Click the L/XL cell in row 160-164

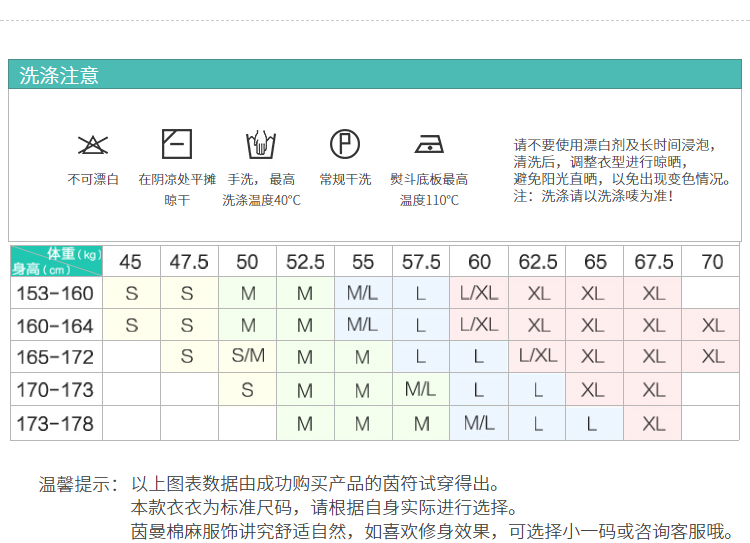479,325
